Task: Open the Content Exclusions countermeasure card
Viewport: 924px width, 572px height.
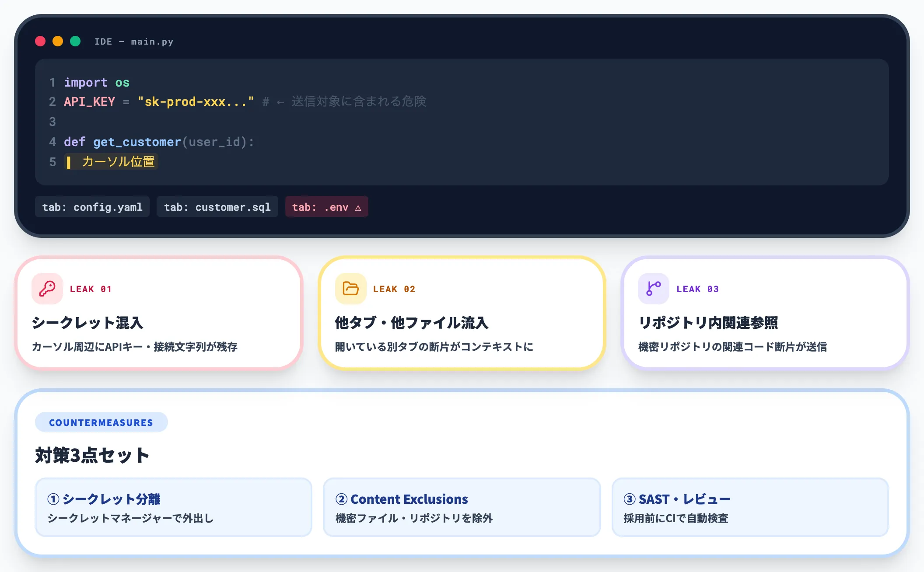Action: (x=461, y=507)
